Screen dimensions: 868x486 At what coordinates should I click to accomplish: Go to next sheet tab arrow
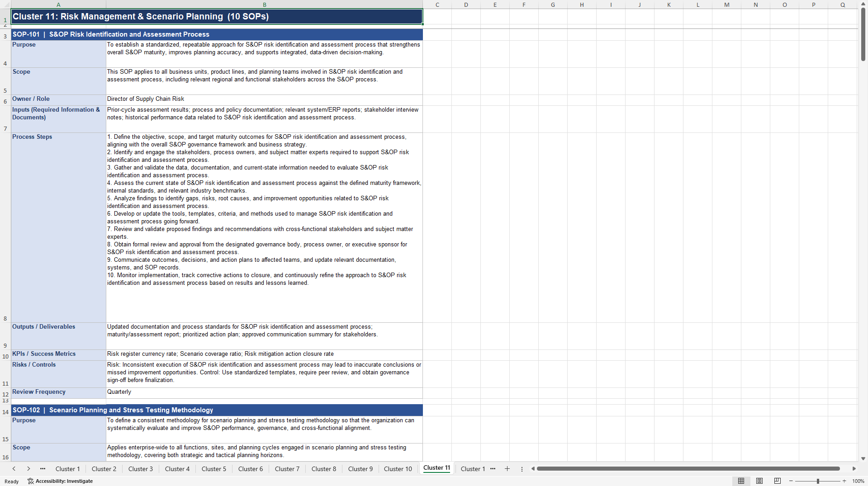(x=28, y=469)
